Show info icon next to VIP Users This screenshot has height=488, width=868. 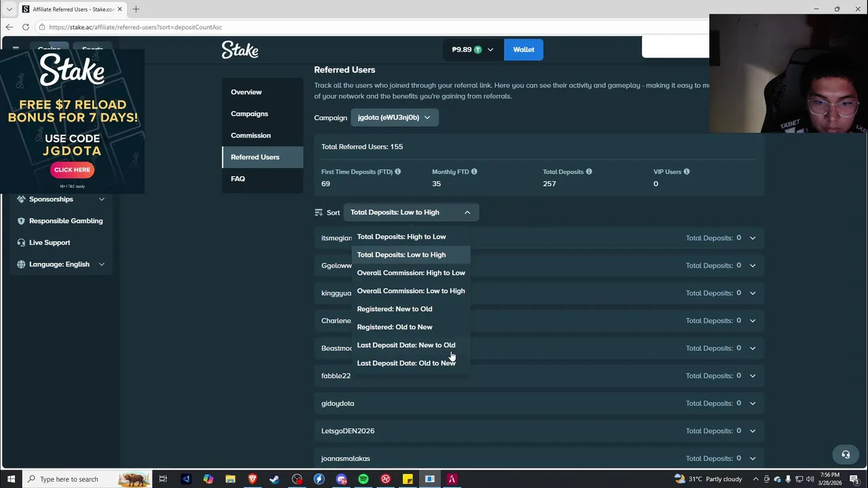point(686,171)
